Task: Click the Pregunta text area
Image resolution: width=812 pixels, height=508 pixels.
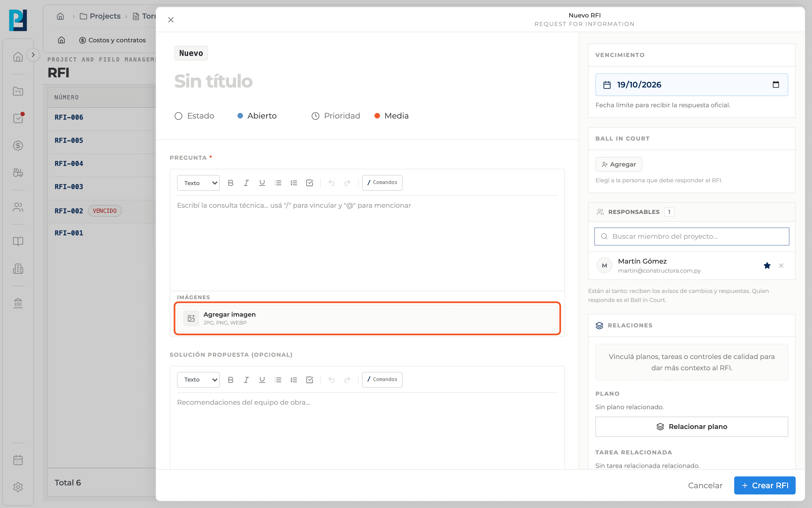Action: 367,243
